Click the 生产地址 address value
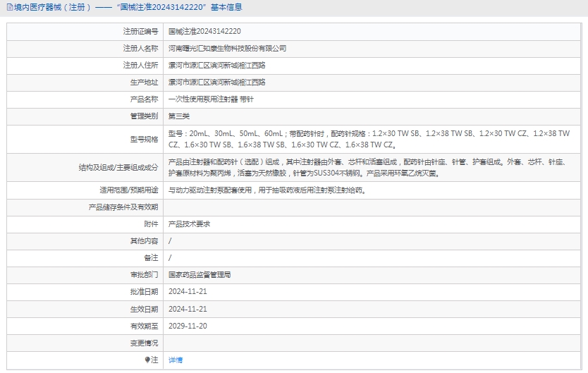The image size is (588, 373). coord(216,82)
